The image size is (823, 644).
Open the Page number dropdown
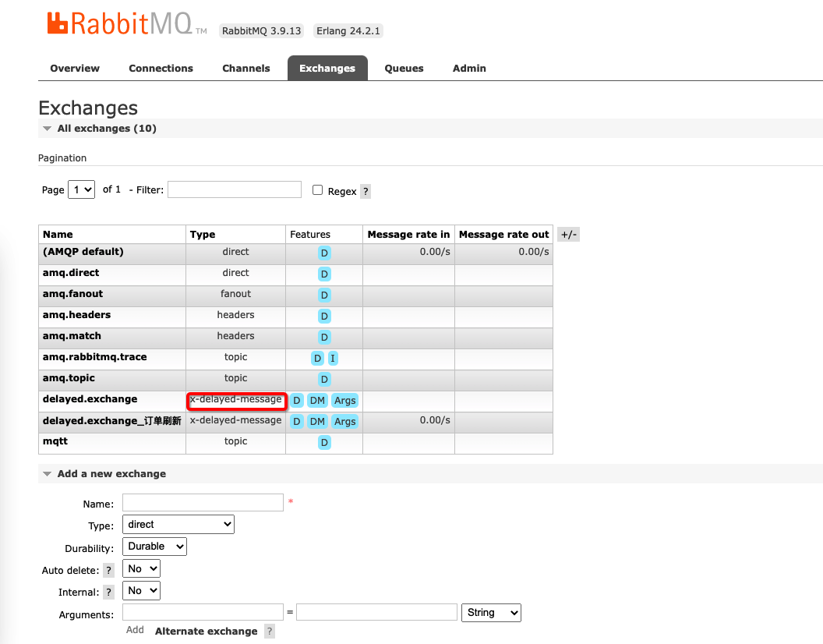pos(81,189)
